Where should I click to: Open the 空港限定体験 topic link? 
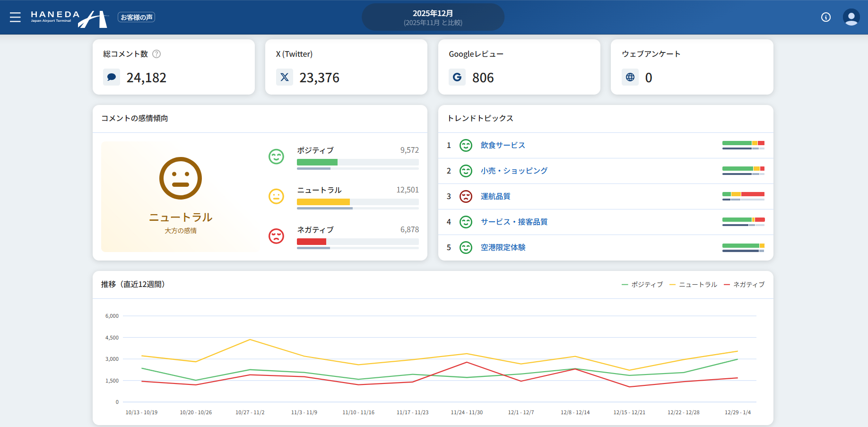tap(503, 247)
